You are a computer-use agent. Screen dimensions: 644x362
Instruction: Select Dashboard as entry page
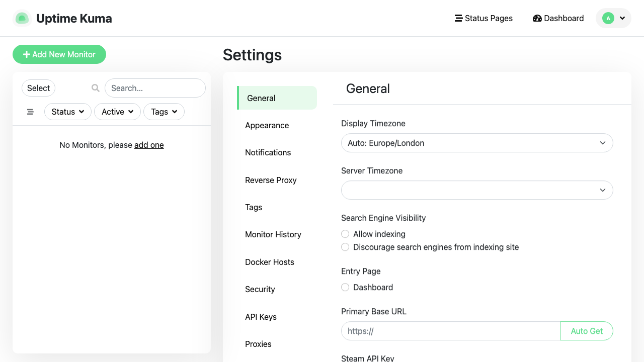[345, 287]
